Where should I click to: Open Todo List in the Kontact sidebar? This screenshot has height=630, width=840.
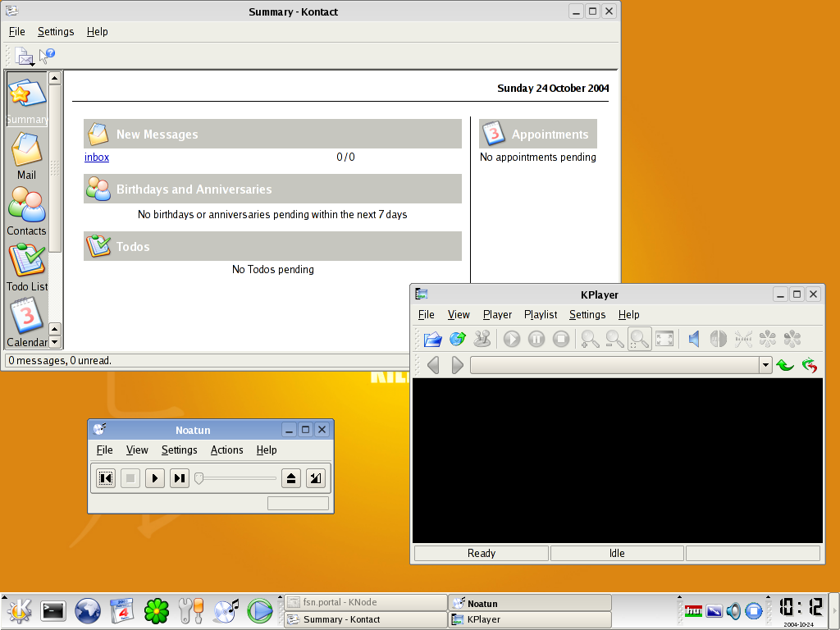coord(27,267)
